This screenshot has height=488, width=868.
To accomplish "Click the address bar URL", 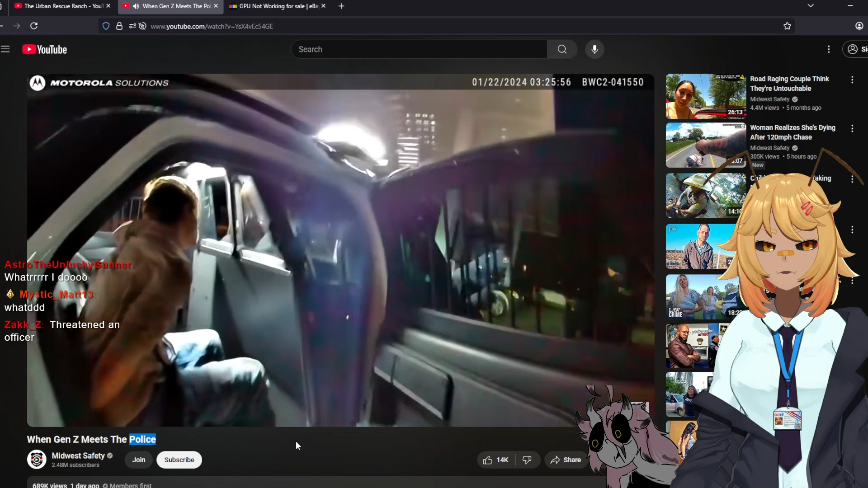I will (212, 26).
